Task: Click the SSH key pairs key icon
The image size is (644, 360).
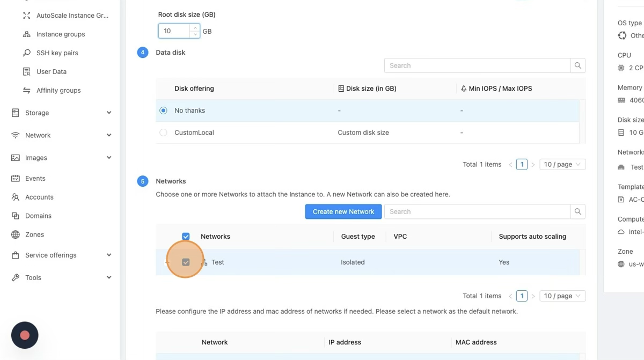Action: coord(26,53)
